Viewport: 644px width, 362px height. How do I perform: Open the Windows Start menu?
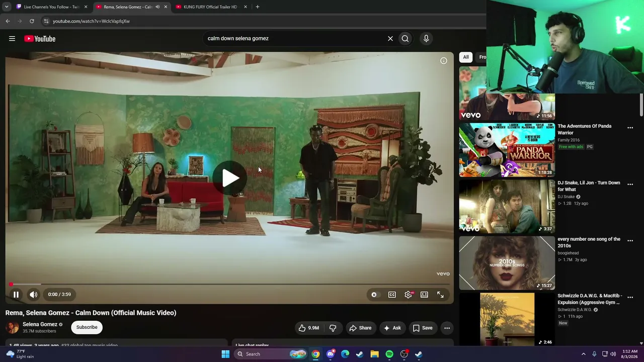click(x=225, y=354)
